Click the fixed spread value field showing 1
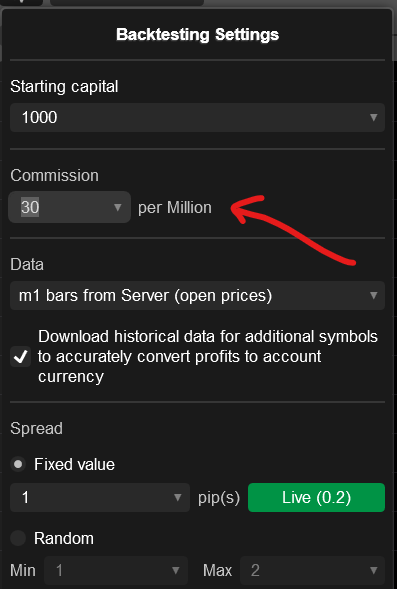This screenshot has height=589, width=397. coord(100,497)
